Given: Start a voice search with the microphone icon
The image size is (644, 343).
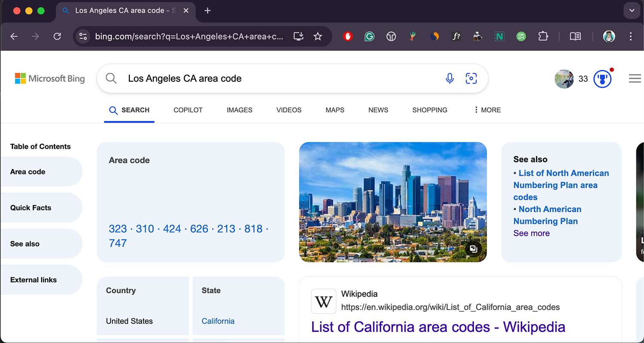Looking at the screenshot, I should [x=450, y=78].
